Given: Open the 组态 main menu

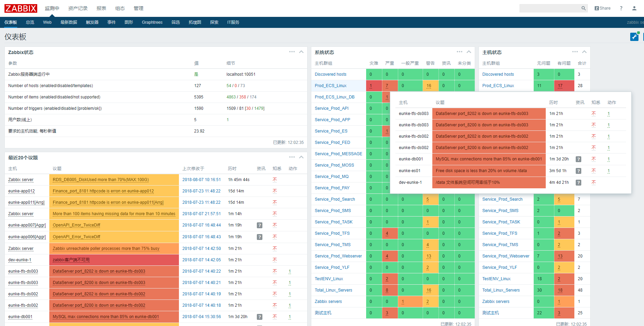Looking at the screenshot, I should click(120, 8).
